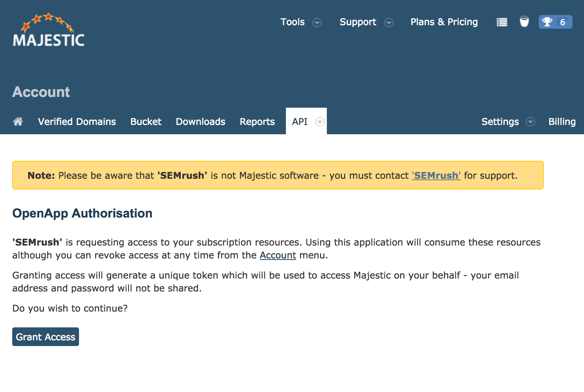
Task: Select the API tab
Action: click(300, 122)
